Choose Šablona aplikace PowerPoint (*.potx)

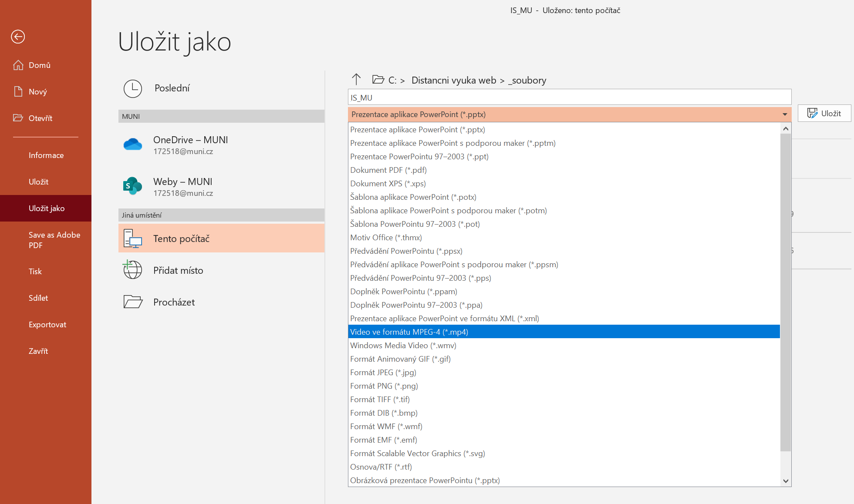564,197
